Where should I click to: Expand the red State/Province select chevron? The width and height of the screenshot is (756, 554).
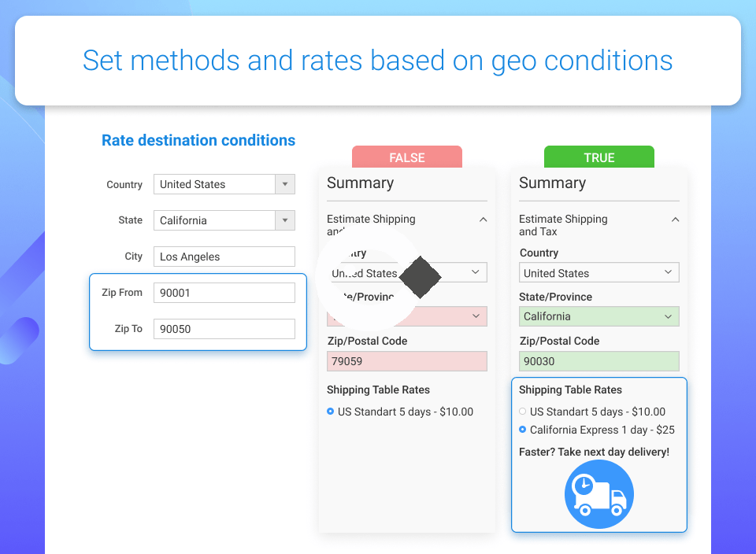click(476, 316)
